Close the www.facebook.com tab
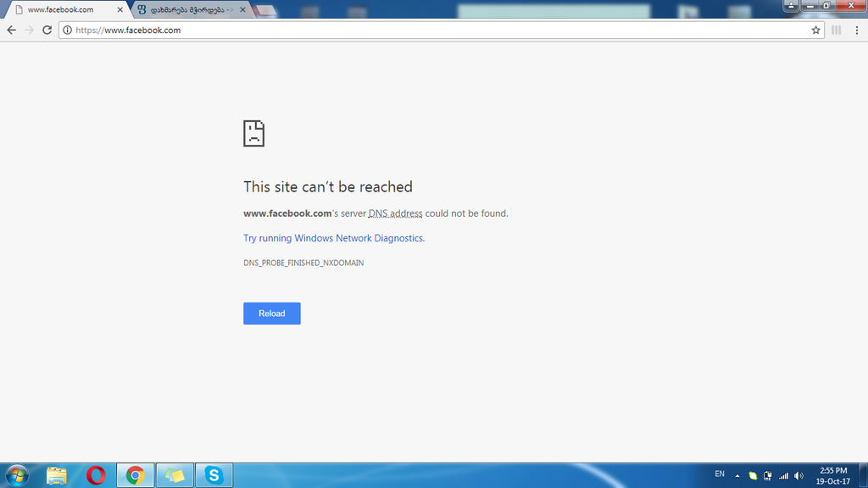The width and height of the screenshot is (868, 488). pos(120,9)
